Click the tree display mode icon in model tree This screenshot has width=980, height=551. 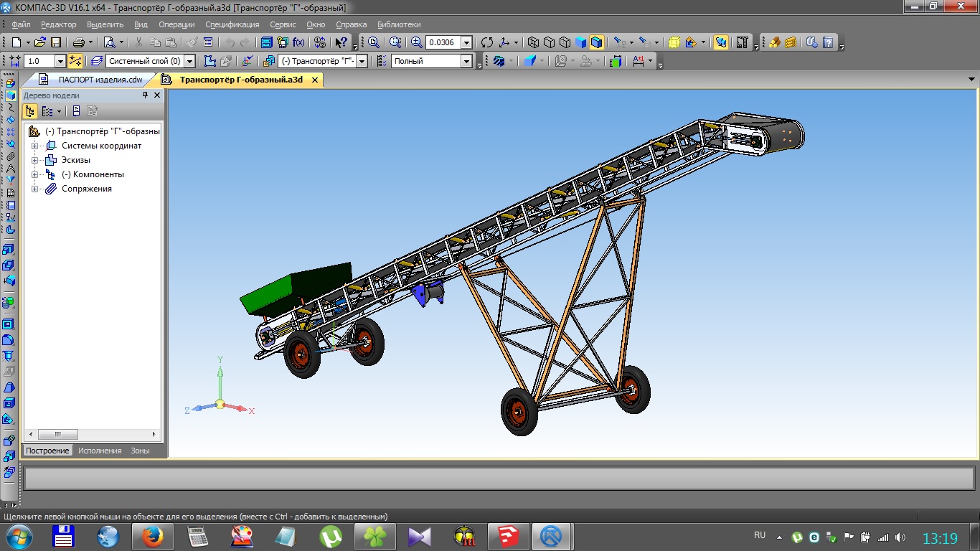coord(30,111)
